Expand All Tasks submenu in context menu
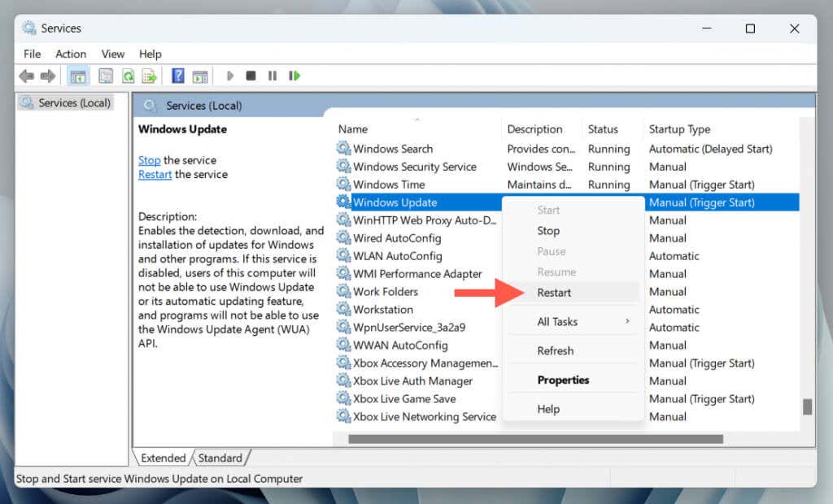 (574, 322)
